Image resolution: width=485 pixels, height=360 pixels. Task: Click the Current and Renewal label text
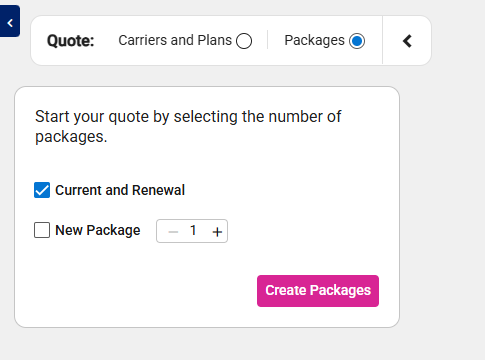pos(120,190)
